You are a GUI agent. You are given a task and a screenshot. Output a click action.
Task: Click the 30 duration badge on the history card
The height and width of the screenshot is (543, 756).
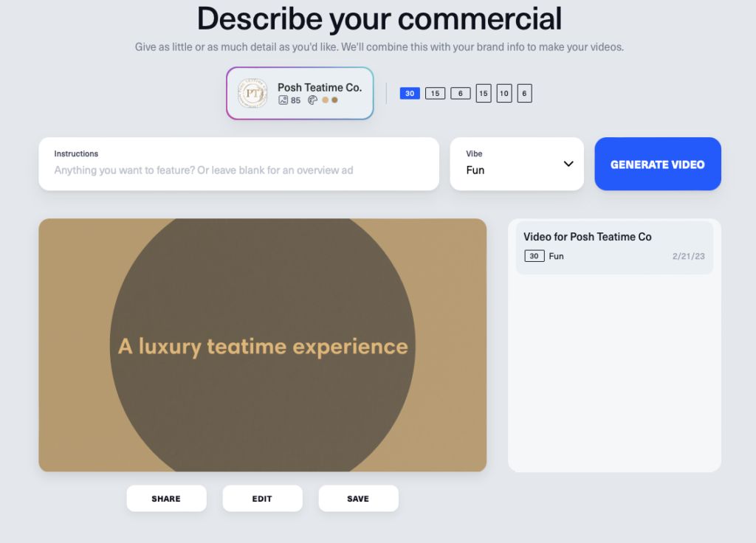(534, 256)
